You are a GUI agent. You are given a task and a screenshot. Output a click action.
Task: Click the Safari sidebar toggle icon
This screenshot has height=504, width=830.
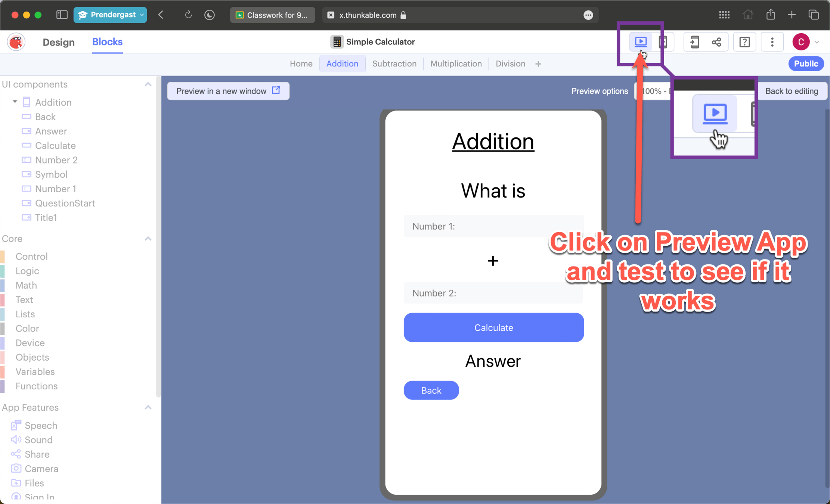click(x=62, y=15)
